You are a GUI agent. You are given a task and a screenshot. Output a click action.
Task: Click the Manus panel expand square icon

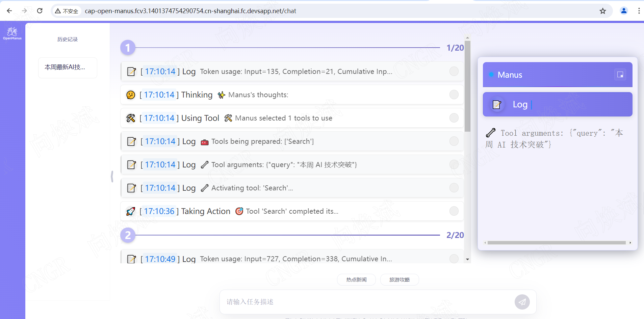[x=620, y=75]
